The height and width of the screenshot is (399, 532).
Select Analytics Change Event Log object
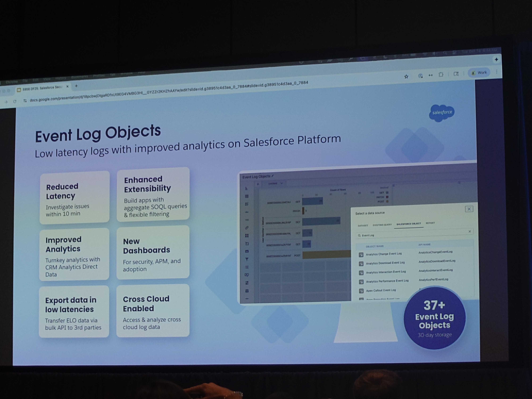coord(384,254)
